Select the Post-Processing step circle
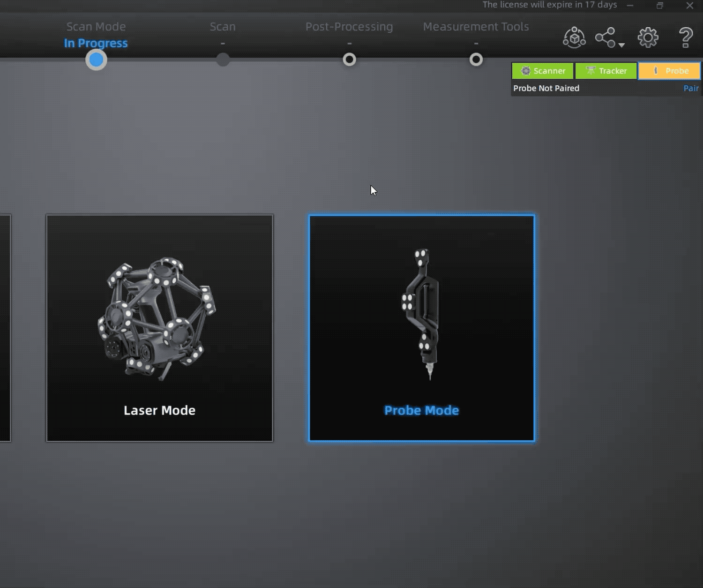This screenshot has height=588, width=703. [349, 60]
